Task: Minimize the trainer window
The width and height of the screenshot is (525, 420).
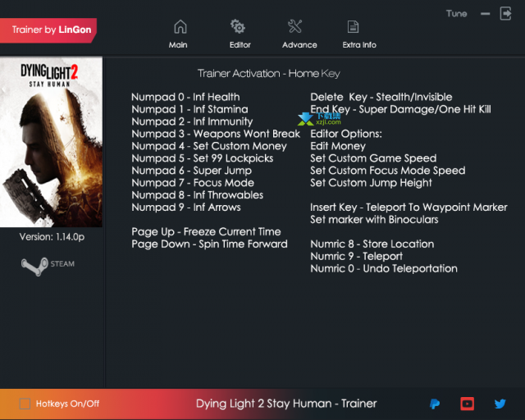Action: point(485,14)
